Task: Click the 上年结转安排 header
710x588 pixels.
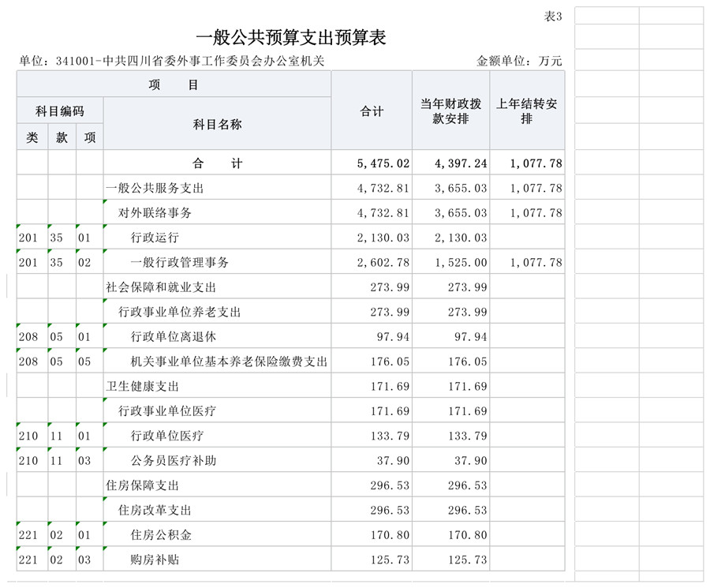Action: click(527, 111)
